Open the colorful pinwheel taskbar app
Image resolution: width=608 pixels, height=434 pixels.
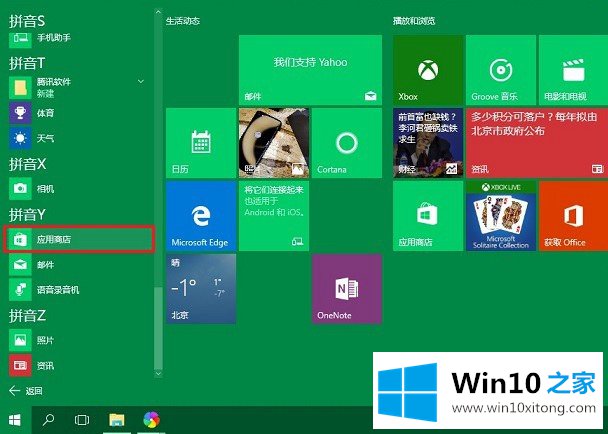point(151,420)
